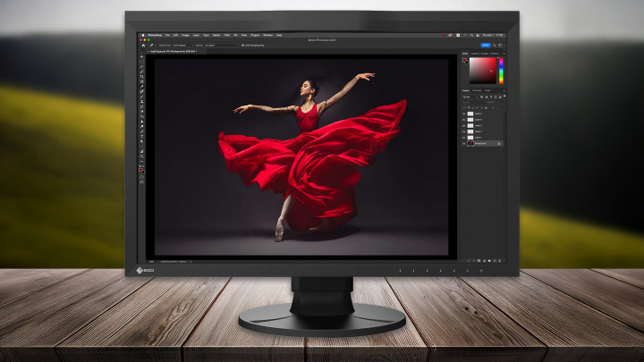Select the Eyedropper tool in the toolbar
Viewport: 644px width, 362px height.
(142, 87)
